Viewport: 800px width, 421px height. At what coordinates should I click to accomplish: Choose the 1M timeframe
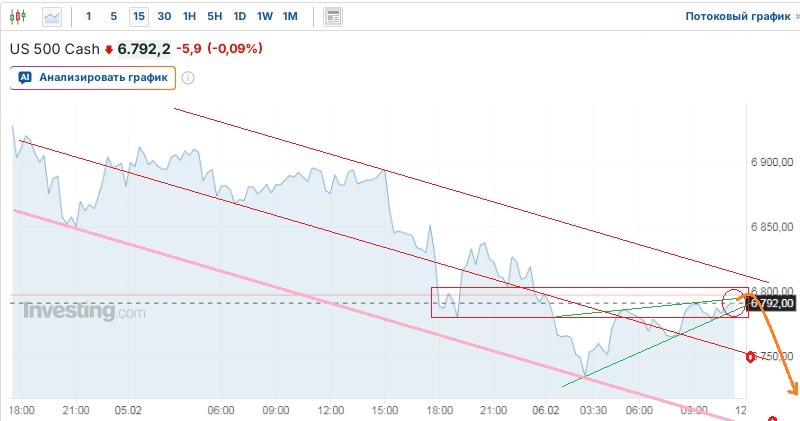pos(290,17)
